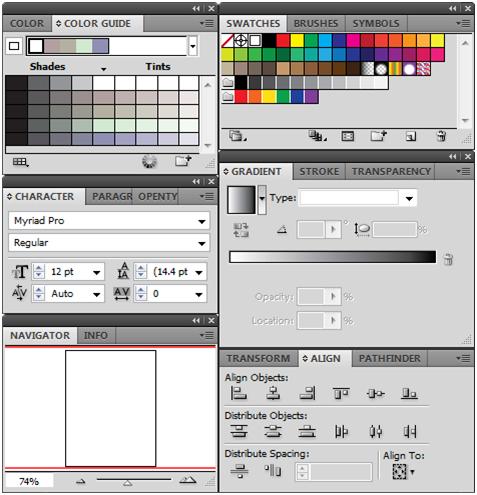Click Vertical Distribute Space icon
Viewport: 477px width, 495px height.
(239, 471)
